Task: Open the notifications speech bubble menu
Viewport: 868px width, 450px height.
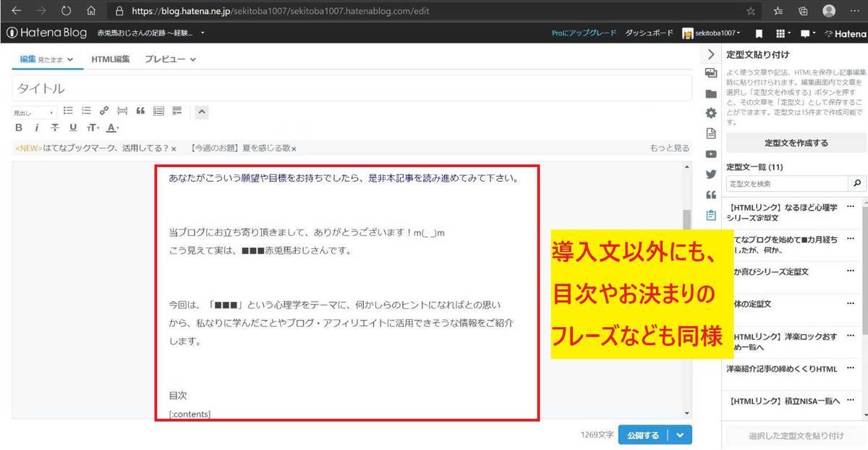Action: coord(807,33)
